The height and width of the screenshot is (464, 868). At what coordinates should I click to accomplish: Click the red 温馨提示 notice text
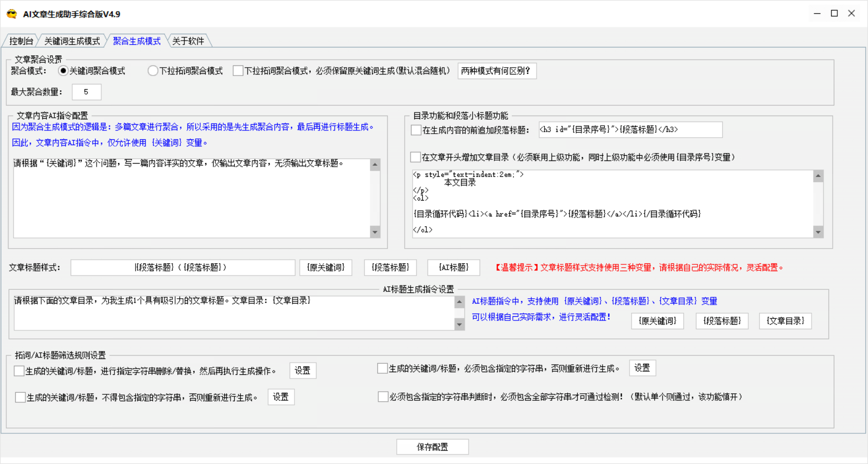coord(638,268)
